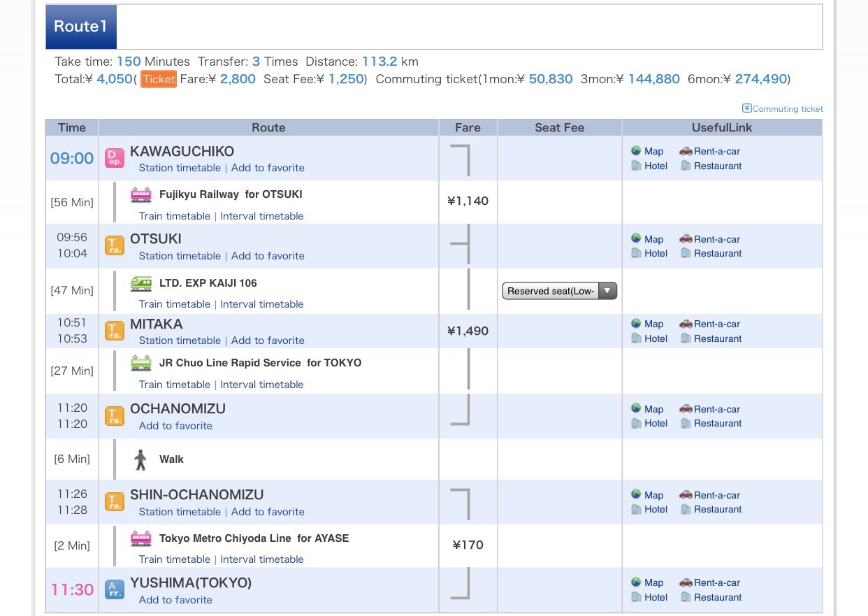Open Map link in MITAKA row
This screenshot has width=868, height=616.
[x=653, y=324]
